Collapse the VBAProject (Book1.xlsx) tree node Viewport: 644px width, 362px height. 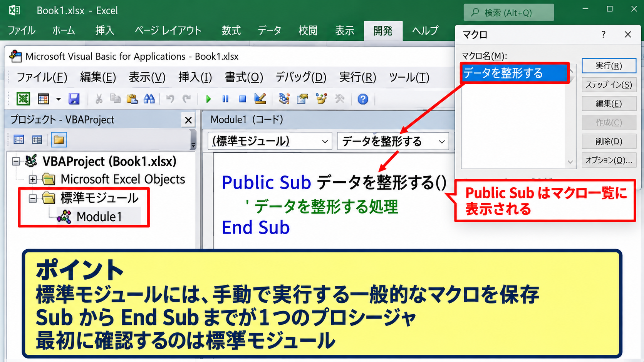[16, 161]
